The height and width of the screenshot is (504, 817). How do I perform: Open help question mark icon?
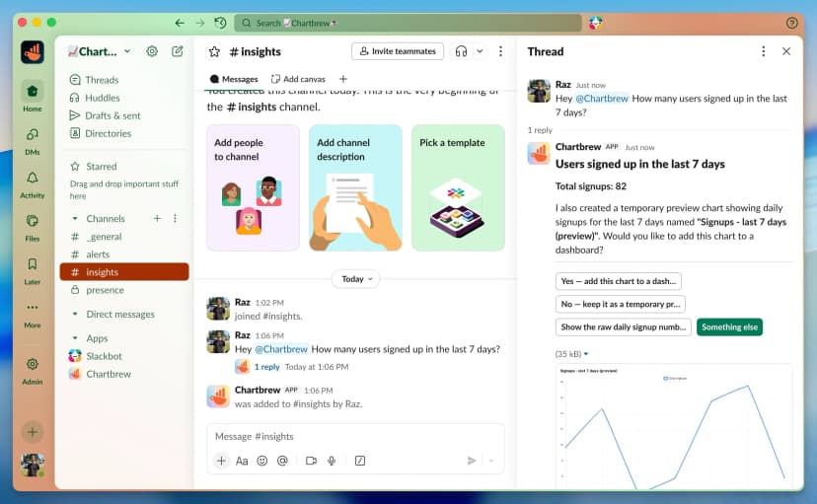pyautogui.click(x=792, y=23)
